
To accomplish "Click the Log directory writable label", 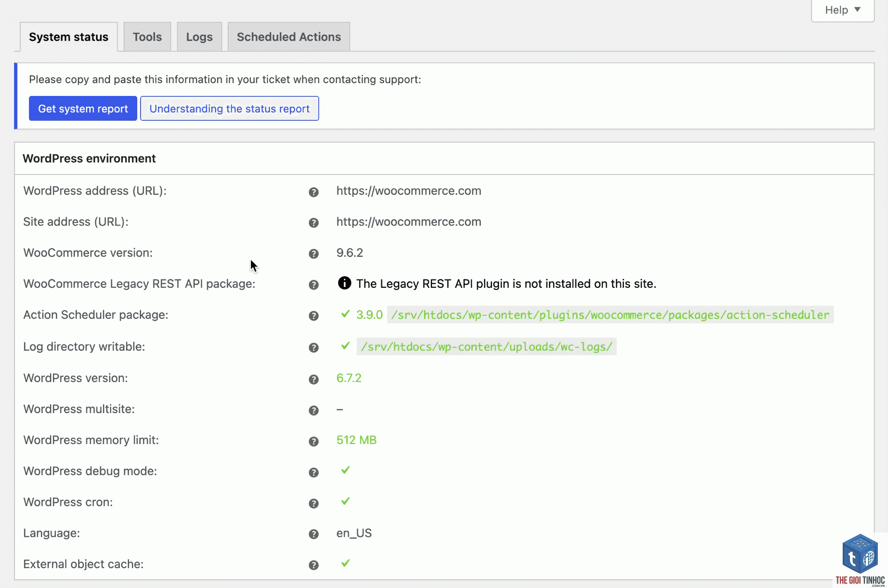I will [84, 347].
